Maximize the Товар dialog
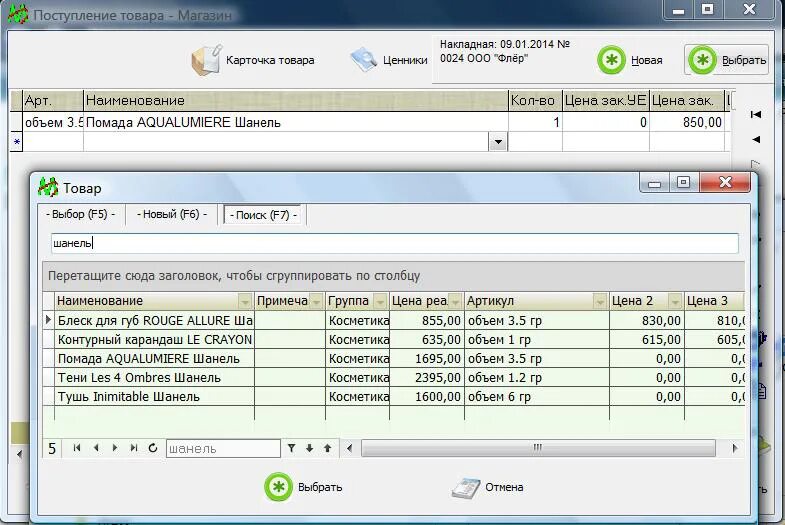 pyautogui.click(x=684, y=182)
